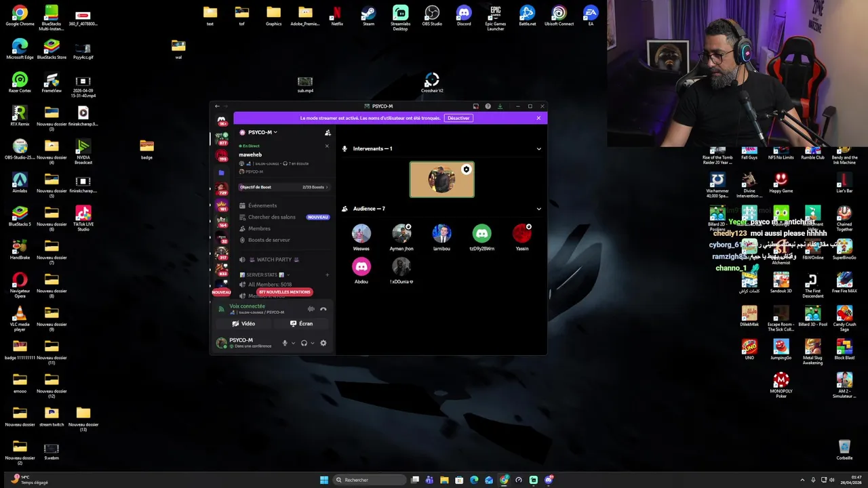Toggle Vidéo camera button
This screenshot has width=868, height=488.
coord(244,324)
